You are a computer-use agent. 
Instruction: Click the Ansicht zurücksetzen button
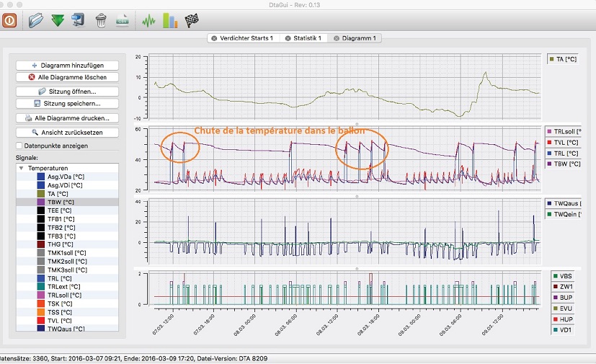click(68, 133)
